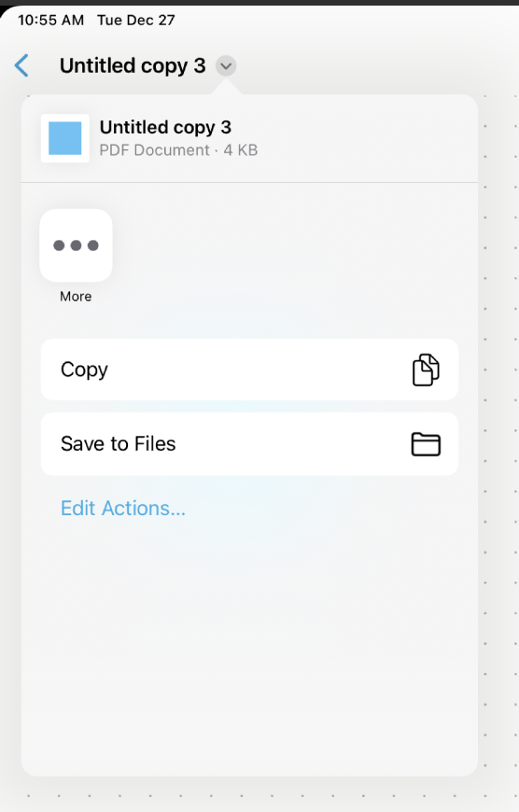Choose the Copy action row
Viewport: 519px width, 812px height.
coord(249,370)
